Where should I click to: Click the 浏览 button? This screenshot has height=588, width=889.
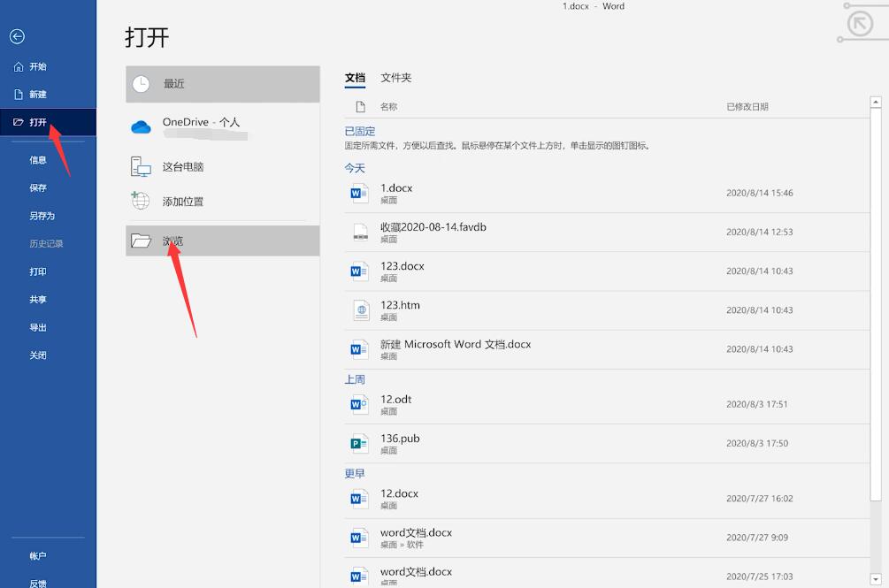223,241
